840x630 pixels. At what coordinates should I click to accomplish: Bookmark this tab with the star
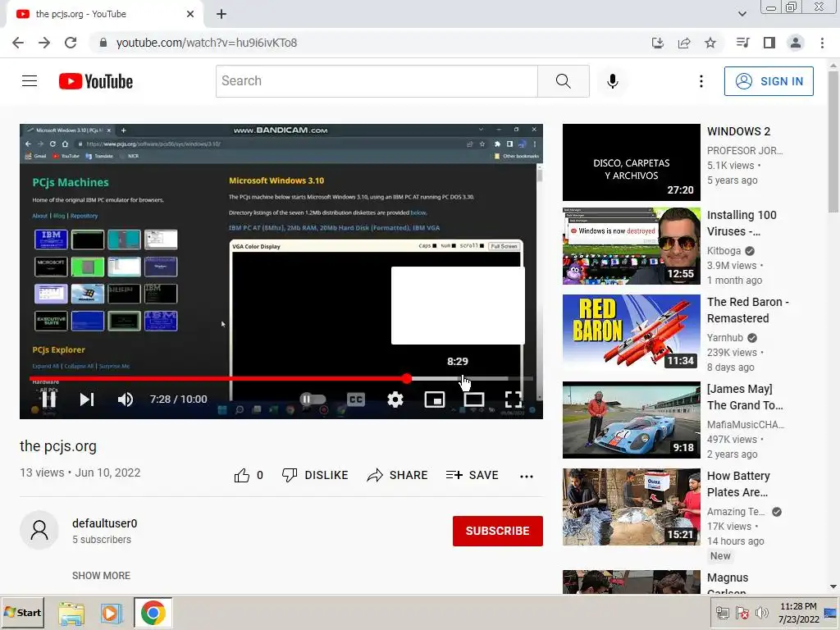[710, 43]
